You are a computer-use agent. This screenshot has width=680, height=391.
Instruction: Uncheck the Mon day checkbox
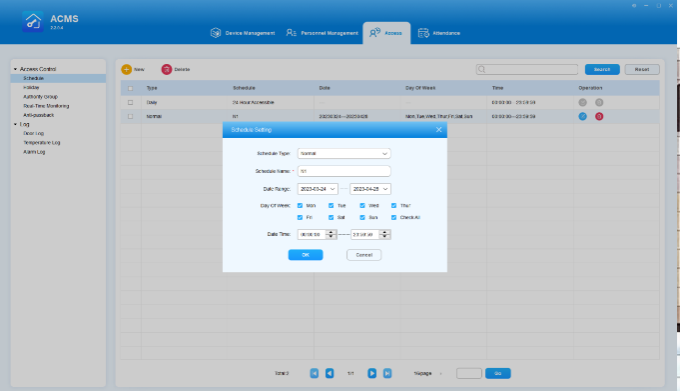click(300, 205)
